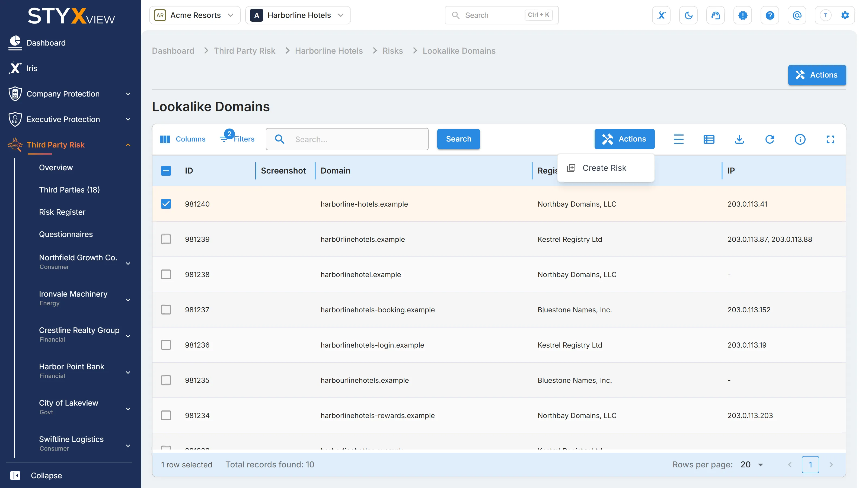868x488 pixels.
Task: Show table info icon
Action: click(x=800, y=139)
